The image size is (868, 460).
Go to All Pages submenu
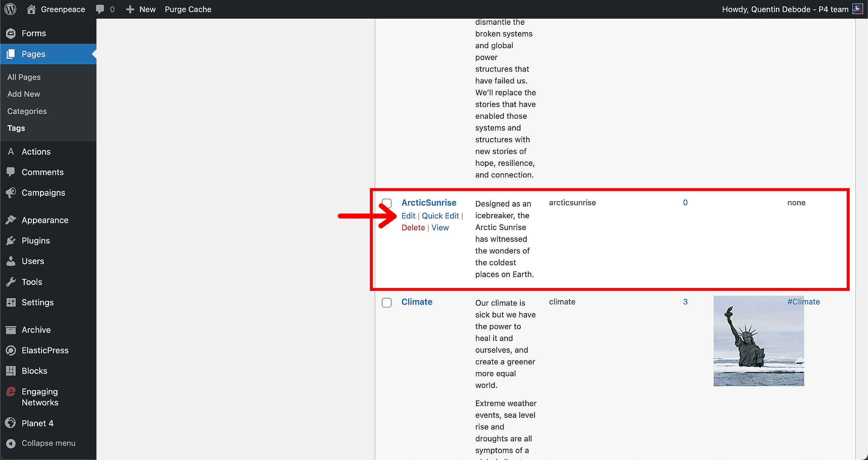(24, 77)
